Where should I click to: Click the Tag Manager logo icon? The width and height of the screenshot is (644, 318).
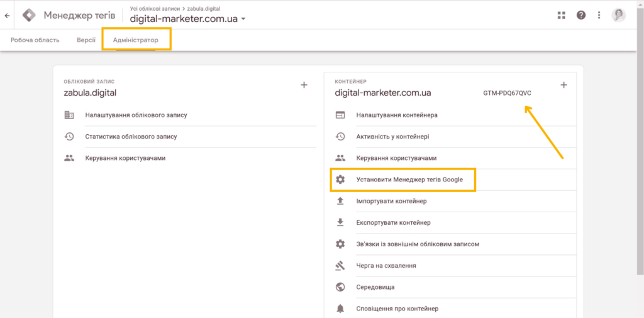coord(29,16)
